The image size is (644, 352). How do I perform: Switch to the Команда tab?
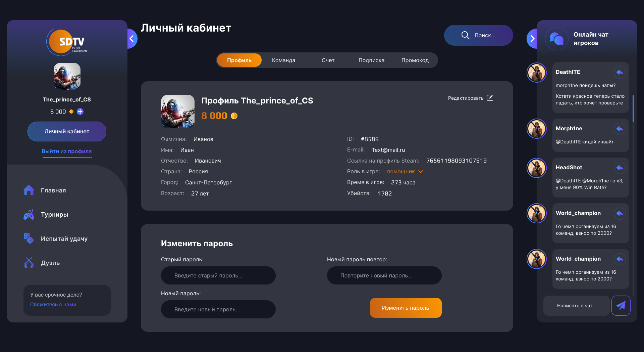click(x=283, y=60)
